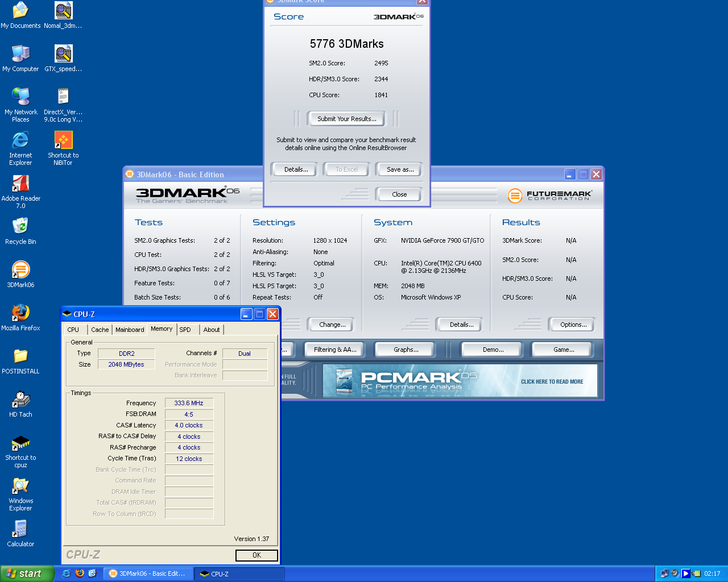Viewport: 728px width, 582px height.
Task: Open Shortcut to NiBiTor icon
Action: click(x=63, y=148)
